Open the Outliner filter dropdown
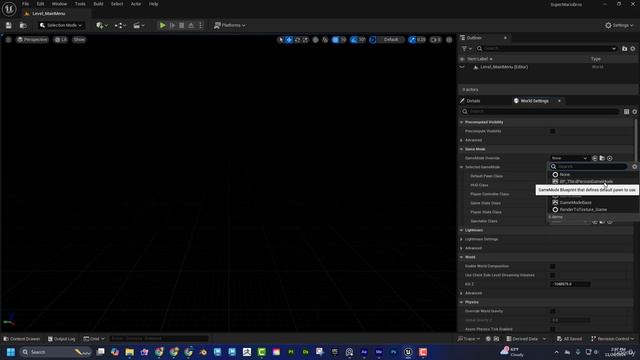 pos(466,49)
